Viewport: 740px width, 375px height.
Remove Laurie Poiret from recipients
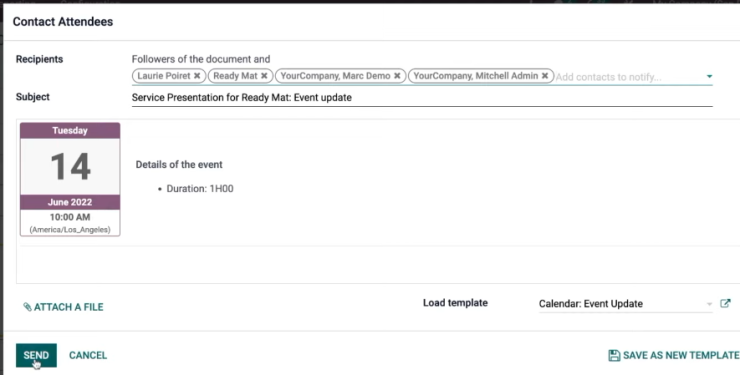coord(197,76)
